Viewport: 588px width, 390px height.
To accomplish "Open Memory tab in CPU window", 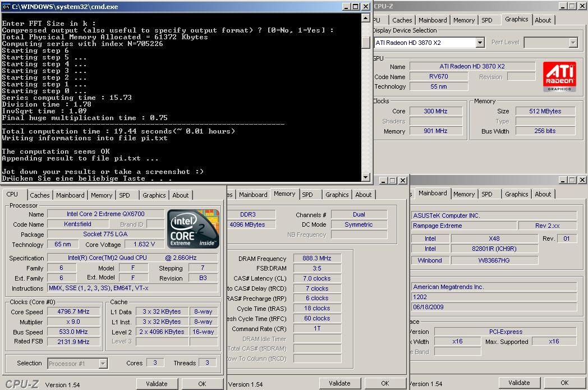I will coord(101,195).
